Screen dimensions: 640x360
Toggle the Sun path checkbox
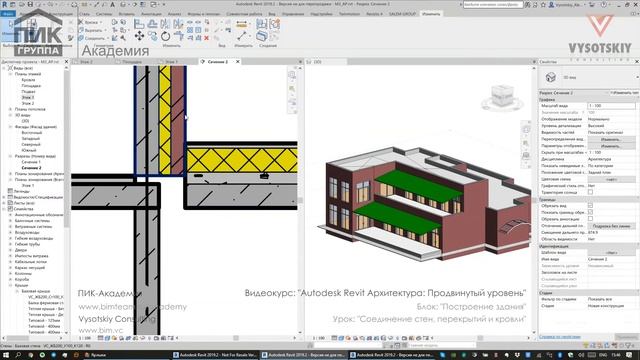coord(590,192)
